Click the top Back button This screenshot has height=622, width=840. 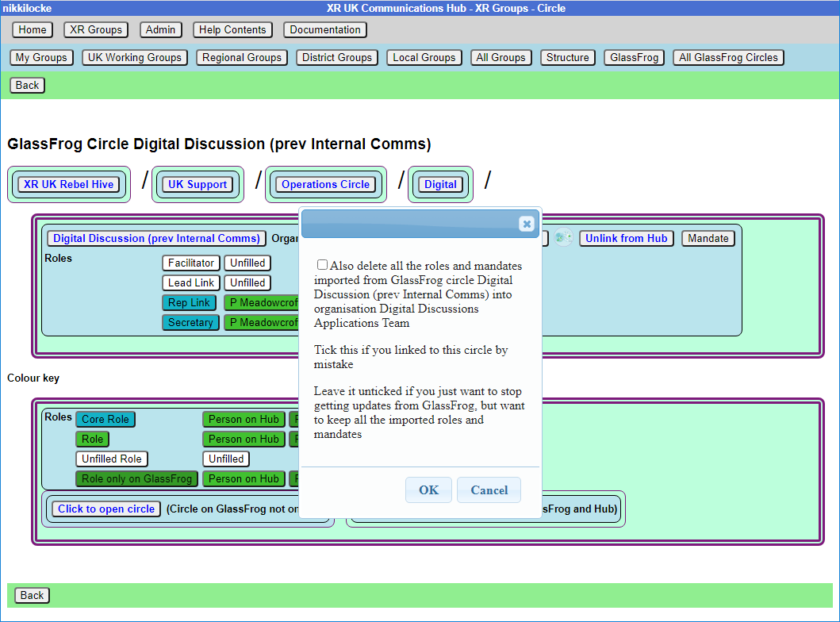(x=27, y=85)
